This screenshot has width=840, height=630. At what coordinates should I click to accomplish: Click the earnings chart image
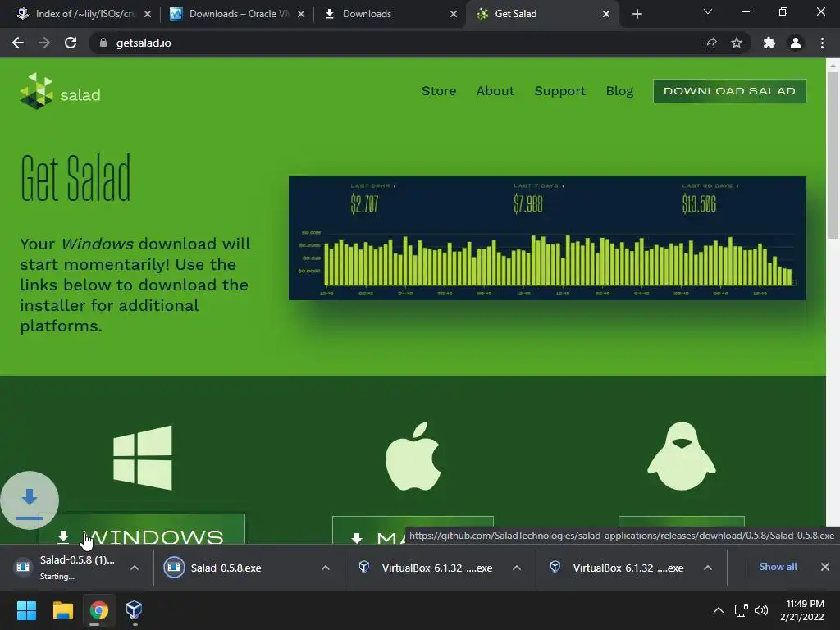(x=547, y=238)
